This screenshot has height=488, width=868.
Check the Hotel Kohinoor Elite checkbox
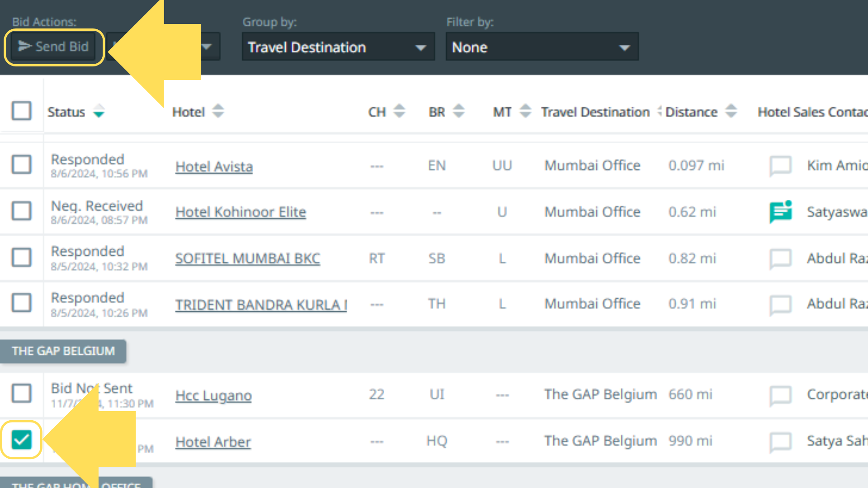(x=21, y=211)
